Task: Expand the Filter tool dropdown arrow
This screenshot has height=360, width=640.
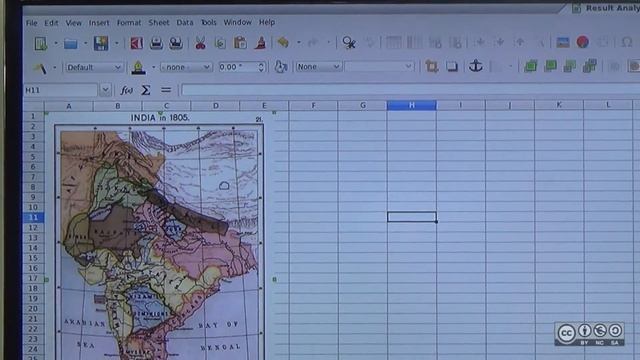Action: coord(55,68)
